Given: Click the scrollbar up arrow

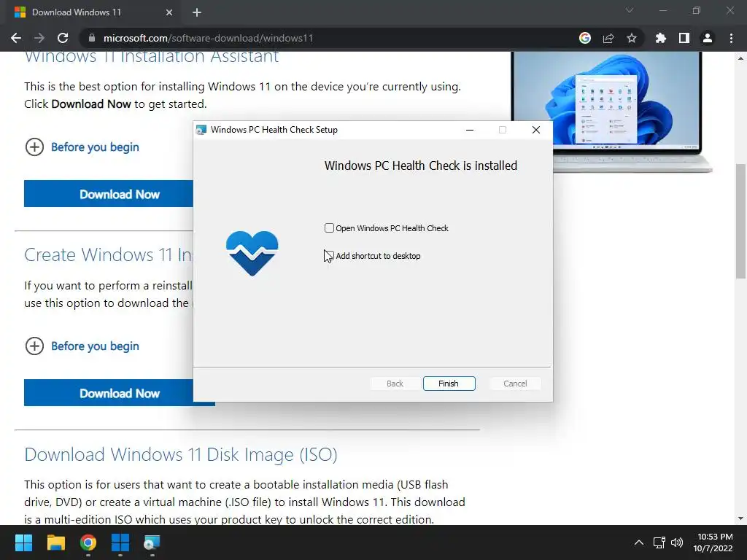Looking at the screenshot, I should (740, 58).
